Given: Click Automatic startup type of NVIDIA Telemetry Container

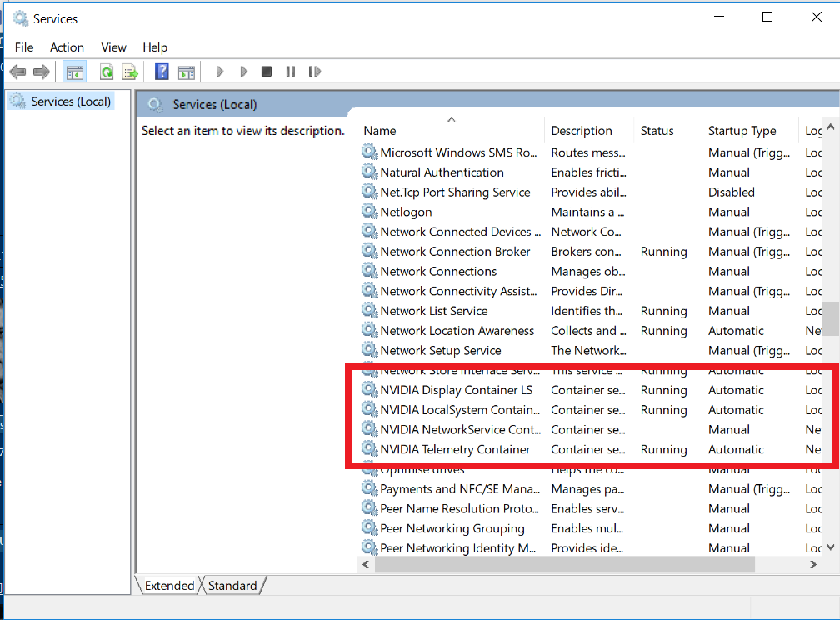Looking at the screenshot, I should [736, 449].
